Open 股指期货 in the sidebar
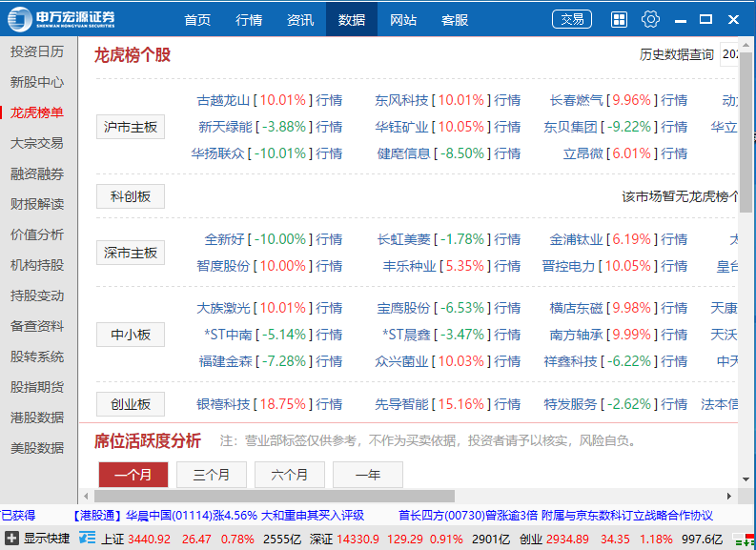 37,387
